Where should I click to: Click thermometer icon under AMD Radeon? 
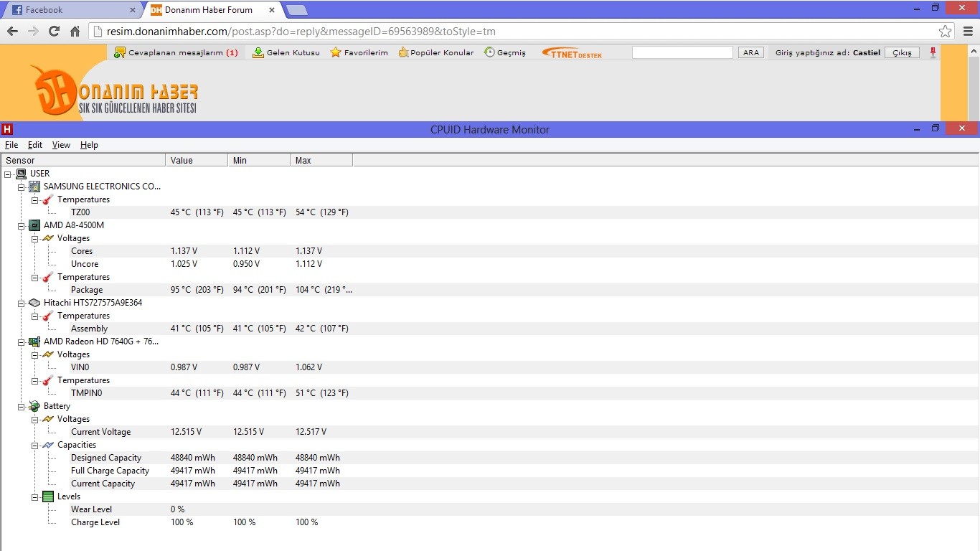pyautogui.click(x=48, y=380)
